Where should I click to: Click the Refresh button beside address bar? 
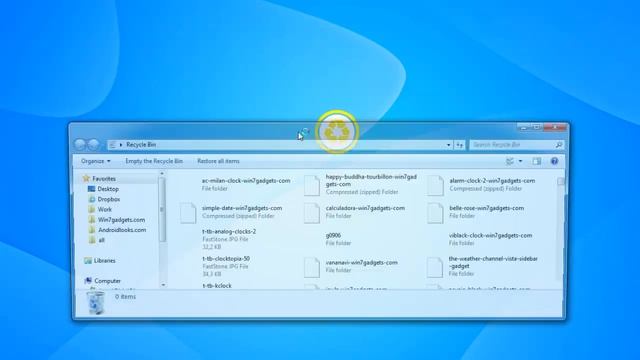point(460,144)
